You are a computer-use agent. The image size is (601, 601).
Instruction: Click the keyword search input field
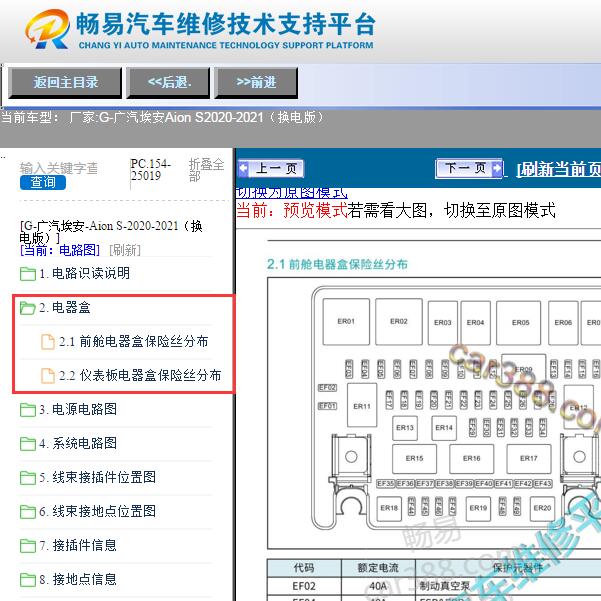(x=59, y=168)
